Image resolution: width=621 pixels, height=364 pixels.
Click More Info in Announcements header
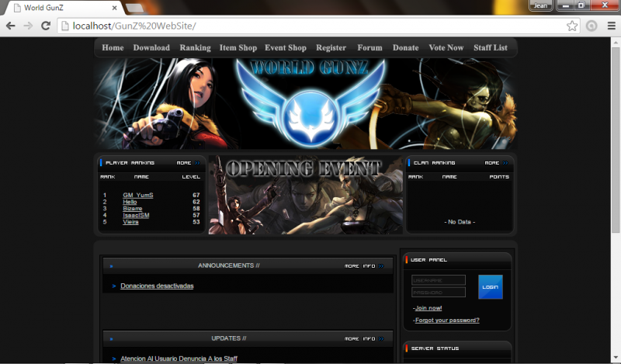point(364,265)
